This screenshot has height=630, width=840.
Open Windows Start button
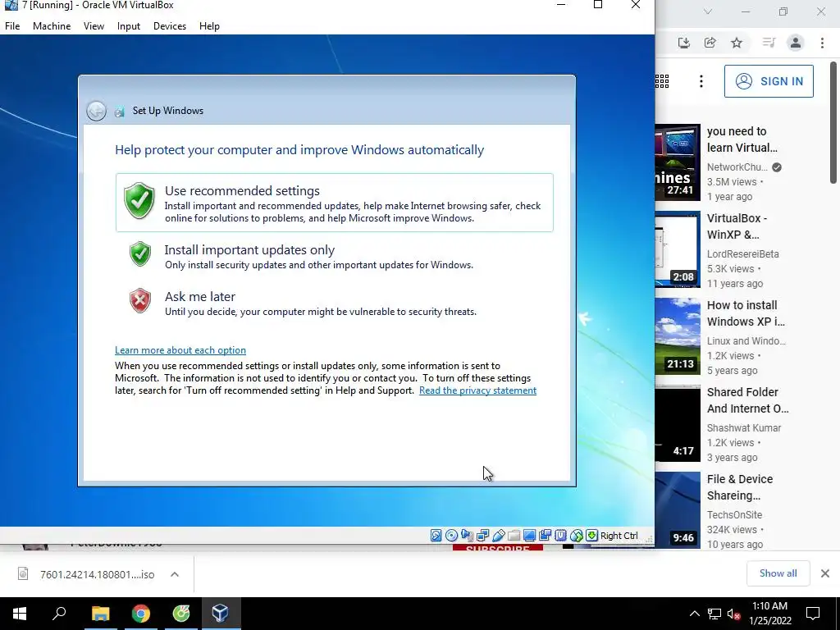coord(20,614)
